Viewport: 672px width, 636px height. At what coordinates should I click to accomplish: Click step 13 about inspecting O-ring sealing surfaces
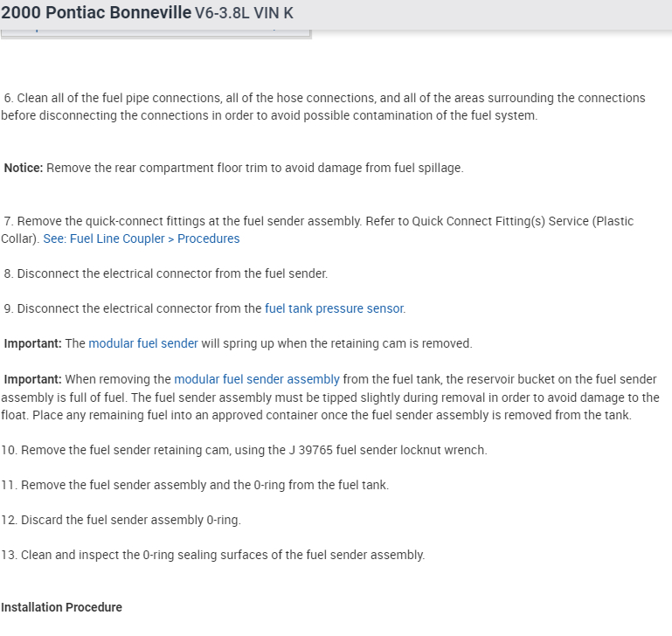pos(214,555)
